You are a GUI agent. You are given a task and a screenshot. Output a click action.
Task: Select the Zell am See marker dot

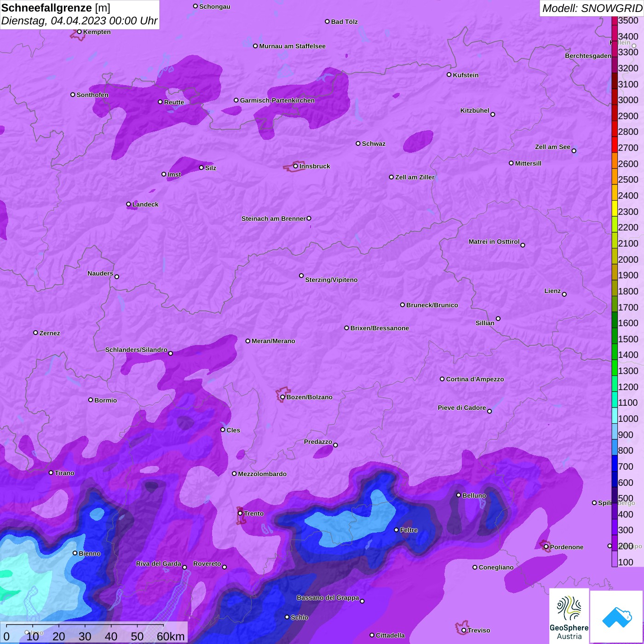574,151
